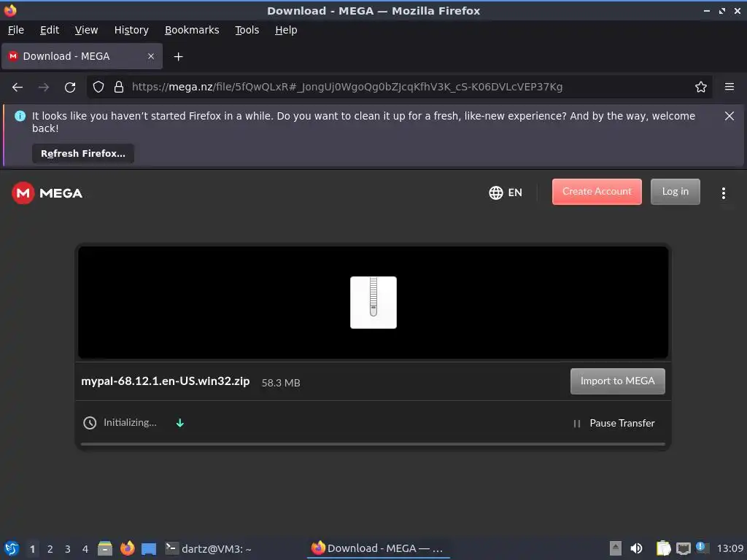Open the Bookmarks menu
Image resolution: width=747 pixels, height=560 pixels.
click(192, 30)
